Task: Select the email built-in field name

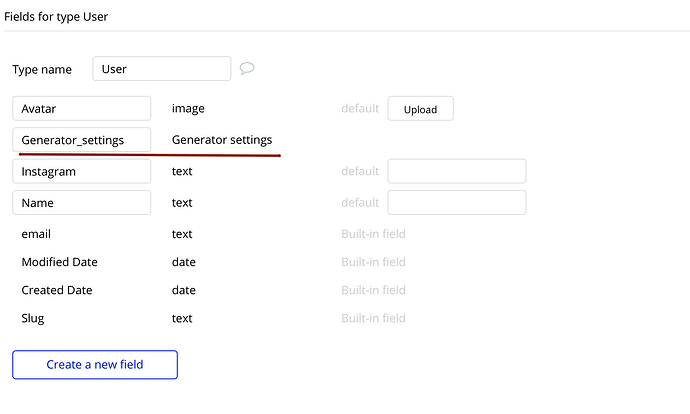Action: click(36, 234)
